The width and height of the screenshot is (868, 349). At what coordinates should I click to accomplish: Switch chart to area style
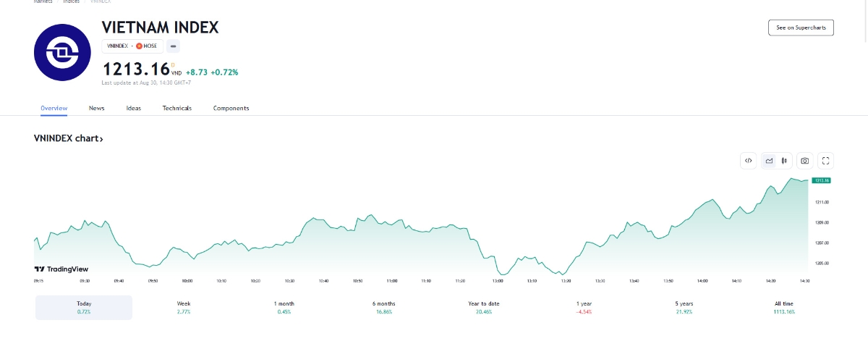[769, 161]
